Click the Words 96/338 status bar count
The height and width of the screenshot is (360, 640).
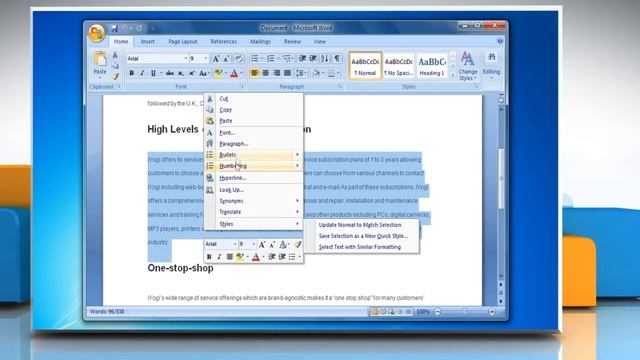(107, 311)
